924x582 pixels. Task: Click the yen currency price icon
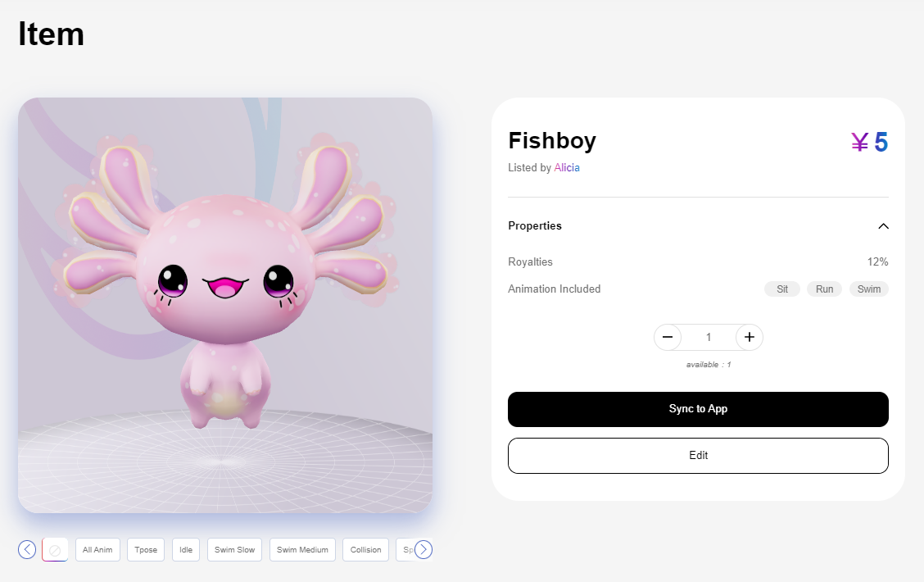[x=859, y=143]
